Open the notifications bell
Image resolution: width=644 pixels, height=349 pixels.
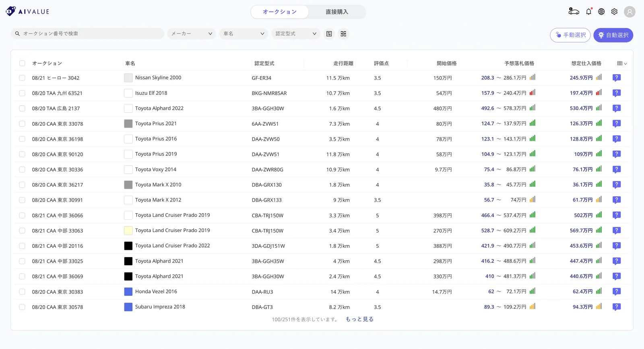[x=588, y=11]
